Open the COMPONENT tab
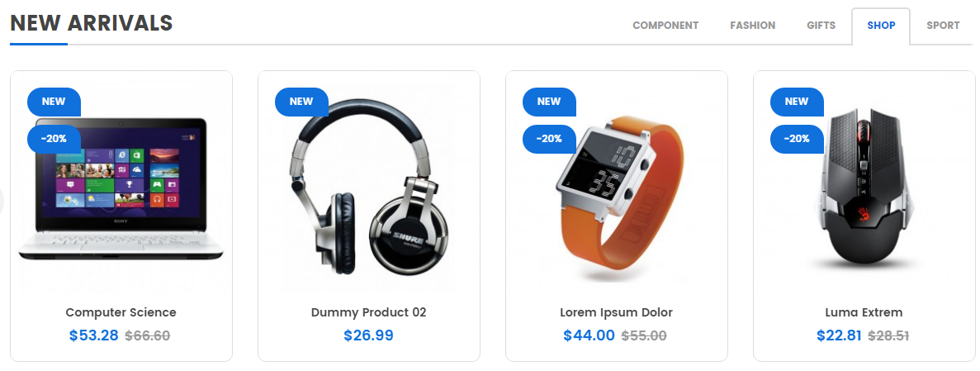 (x=665, y=26)
